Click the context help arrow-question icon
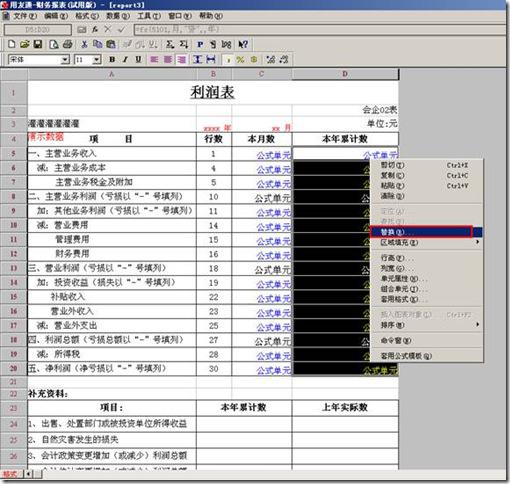Viewport: 510px width, 484px height. point(243,44)
